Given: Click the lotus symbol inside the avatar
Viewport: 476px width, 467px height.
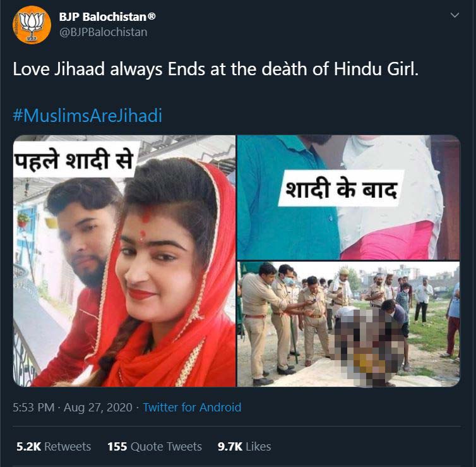Looking at the screenshot, I should pos(32,25).
